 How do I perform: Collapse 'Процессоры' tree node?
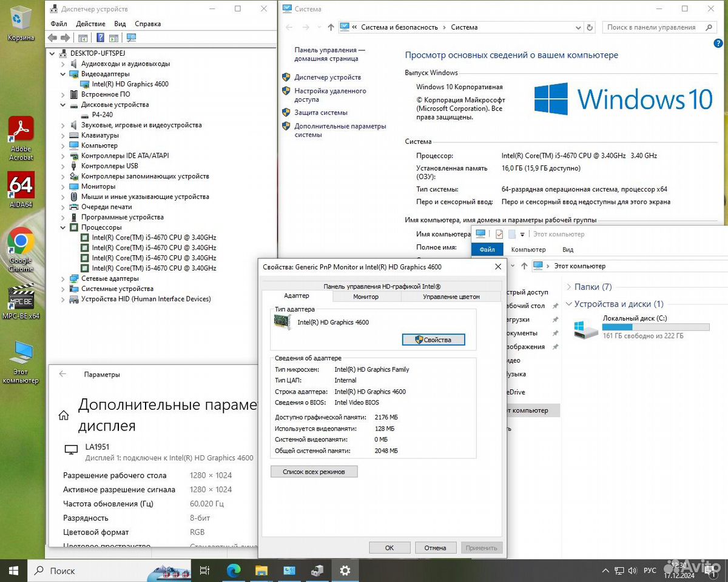pyautogui.click(x=63, y=227)
